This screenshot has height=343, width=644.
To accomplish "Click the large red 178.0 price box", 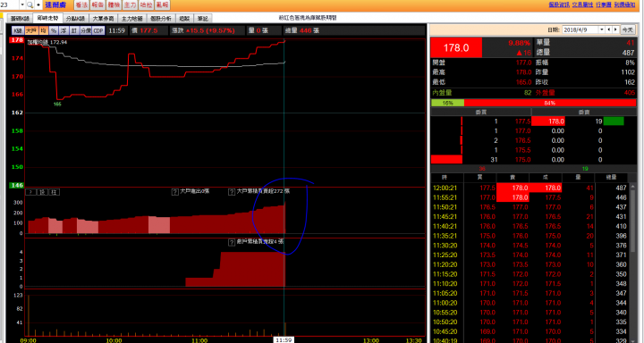I will (456, 47).
